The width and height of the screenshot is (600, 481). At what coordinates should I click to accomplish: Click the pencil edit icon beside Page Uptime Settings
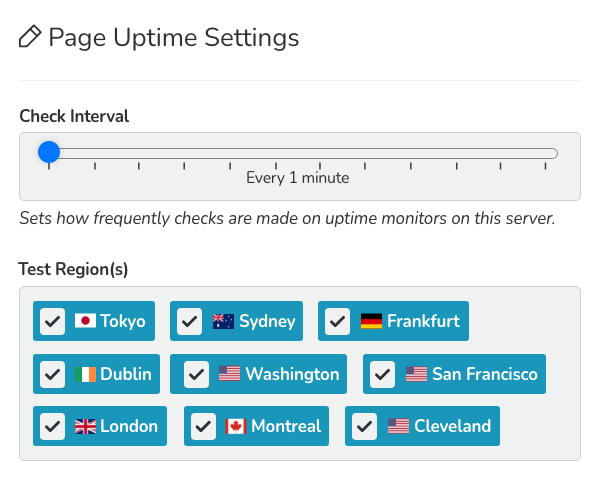click(30, 37)
